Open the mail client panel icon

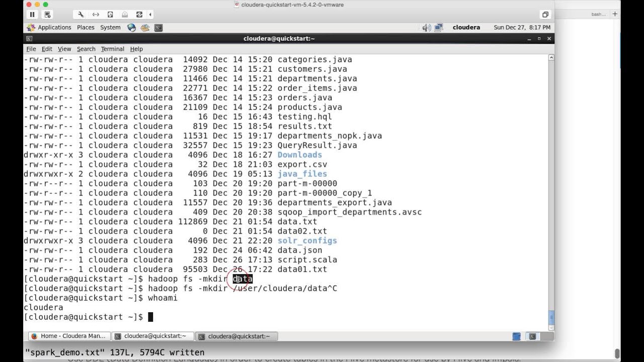click(x=145, y=28)
